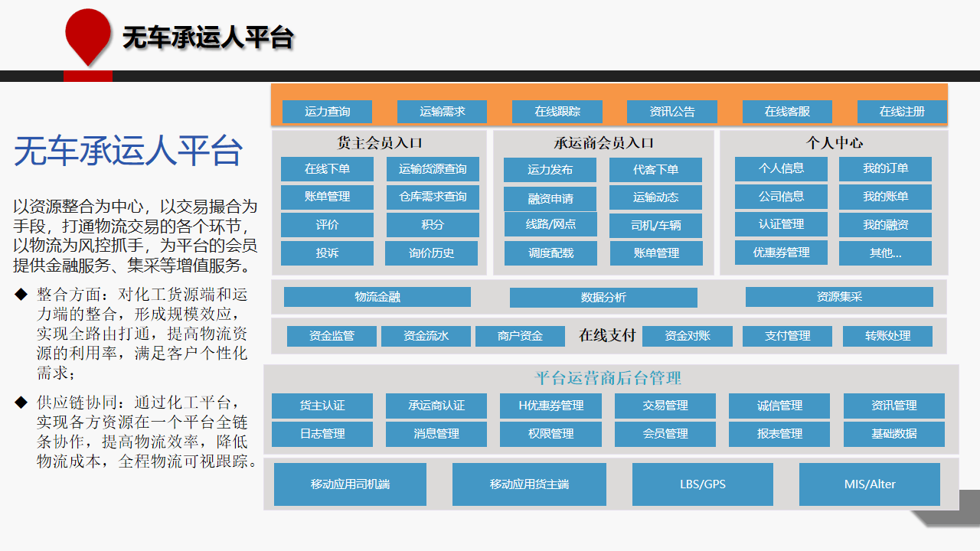
Task: Click the 平台运营商后台管理 heading
Action: point(608,378)
